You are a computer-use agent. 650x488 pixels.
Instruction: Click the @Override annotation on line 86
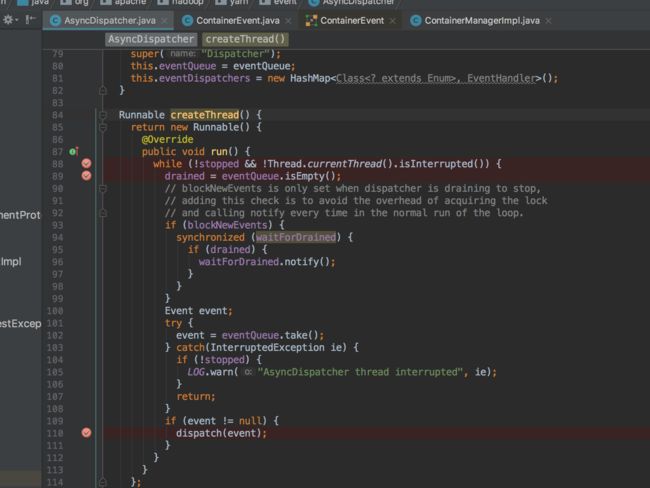(167, 139)
